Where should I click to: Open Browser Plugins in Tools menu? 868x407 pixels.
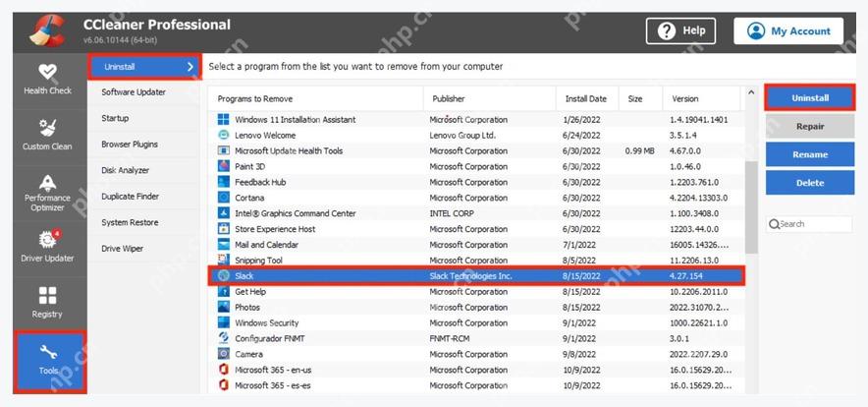point(130,145)
